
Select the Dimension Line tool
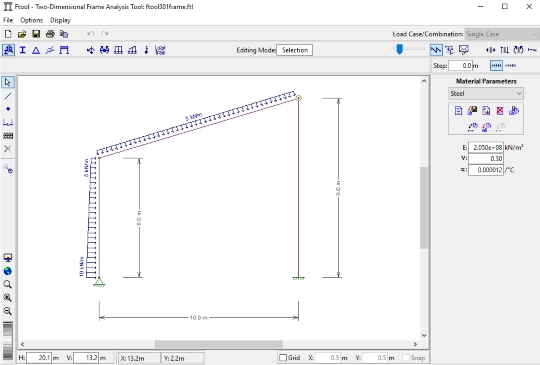[x=8, y=122]
